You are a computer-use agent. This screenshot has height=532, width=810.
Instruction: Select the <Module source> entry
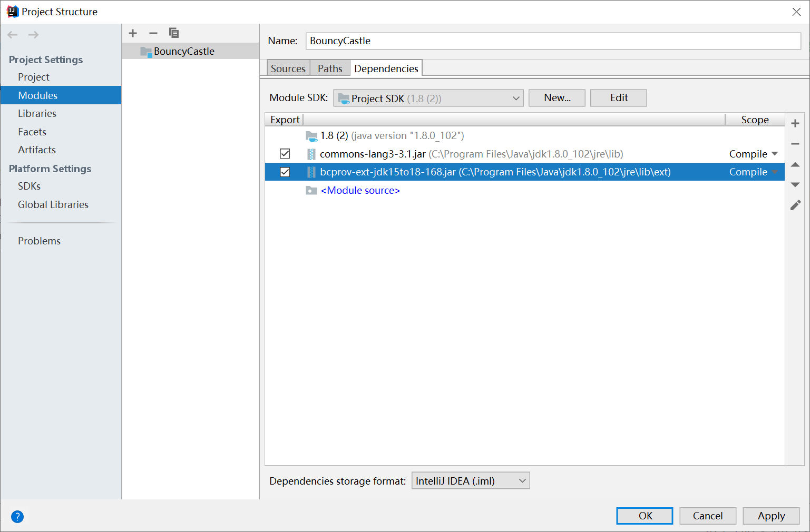(x=360, y=191)
